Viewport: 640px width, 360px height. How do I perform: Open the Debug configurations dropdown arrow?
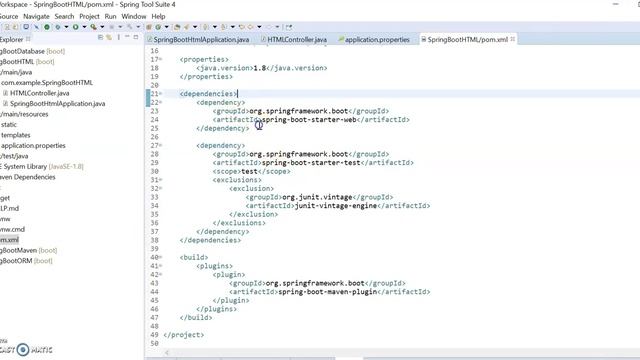click(x=66, y=27)
